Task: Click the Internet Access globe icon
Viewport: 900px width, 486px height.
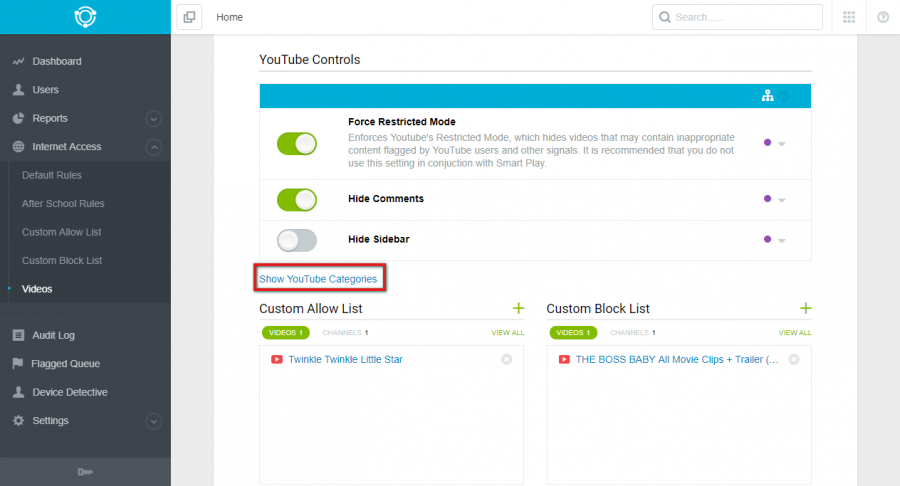Action: click(x=18, y=146)
